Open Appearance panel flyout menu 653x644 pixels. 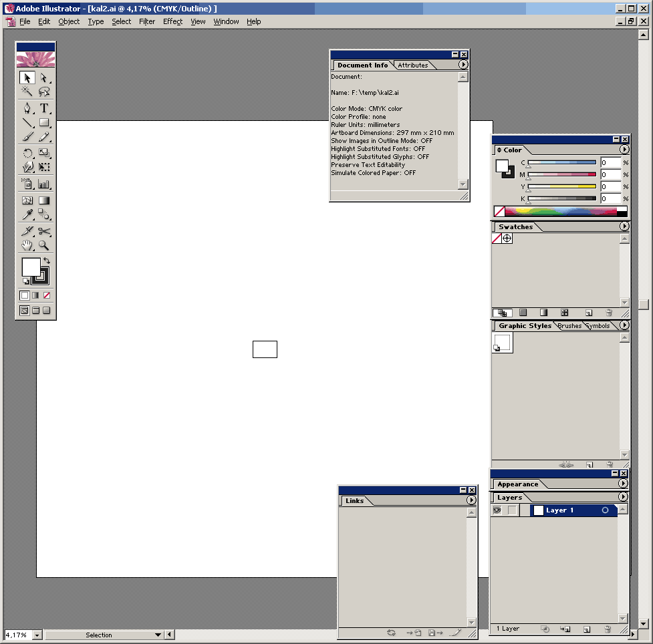click(623, 483)
